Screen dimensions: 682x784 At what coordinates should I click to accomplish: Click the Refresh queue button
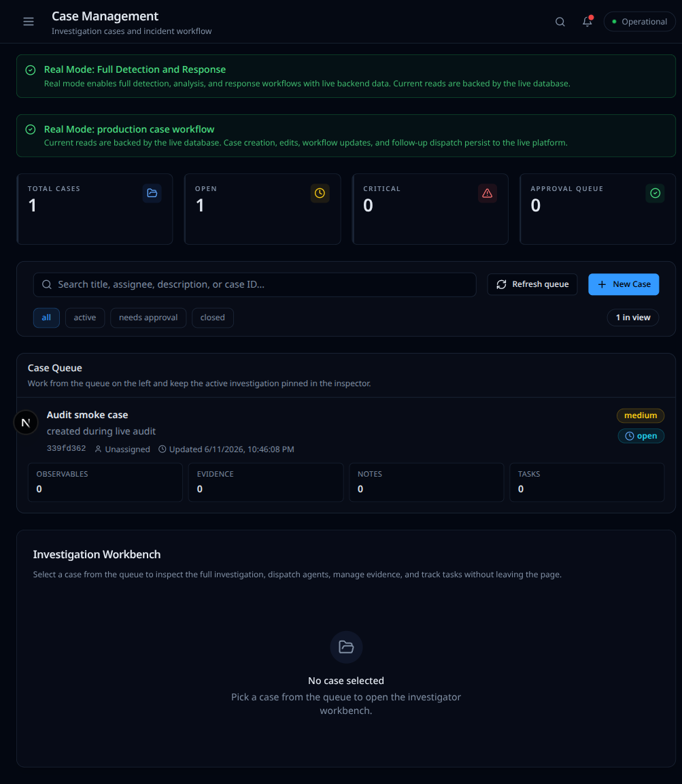click(x=532, y=284)
